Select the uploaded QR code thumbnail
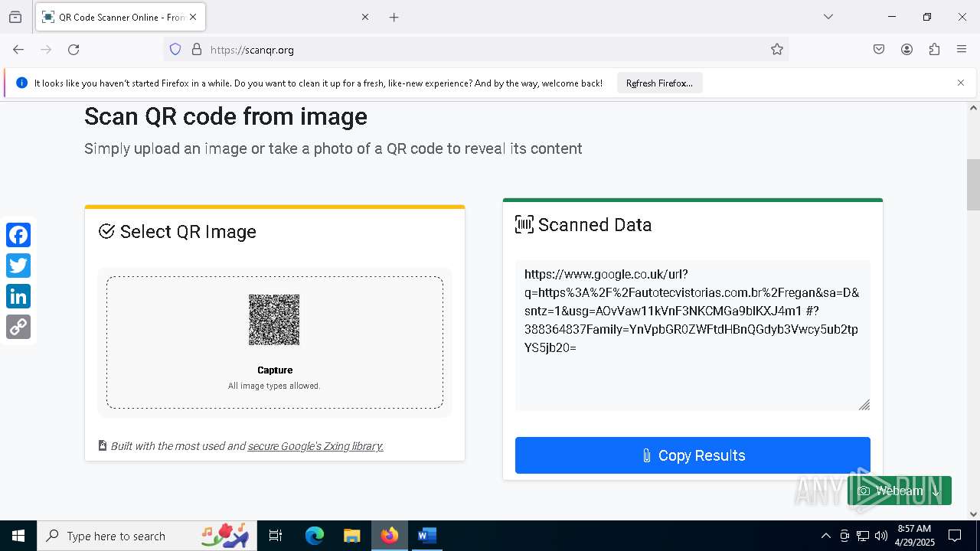Screen dimensions: 980x551 (274, 320)
